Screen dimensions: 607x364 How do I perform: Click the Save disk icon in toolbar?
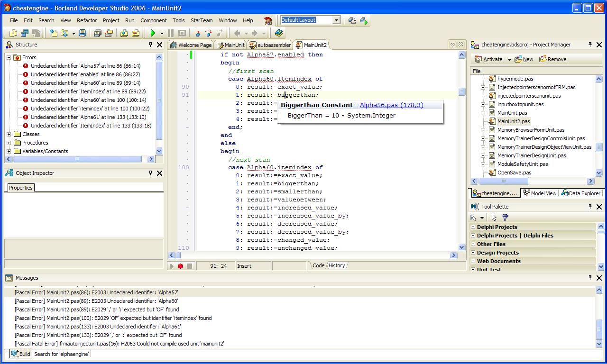point(83,33)
